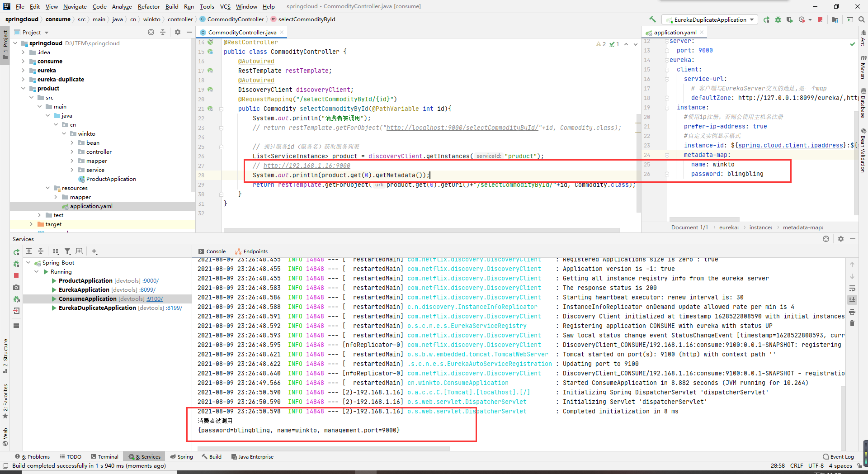This screenshot has height=474, width=868.
Task: Click the http://192.168.1.16:9000 link in code
Action: click(307, 166)
